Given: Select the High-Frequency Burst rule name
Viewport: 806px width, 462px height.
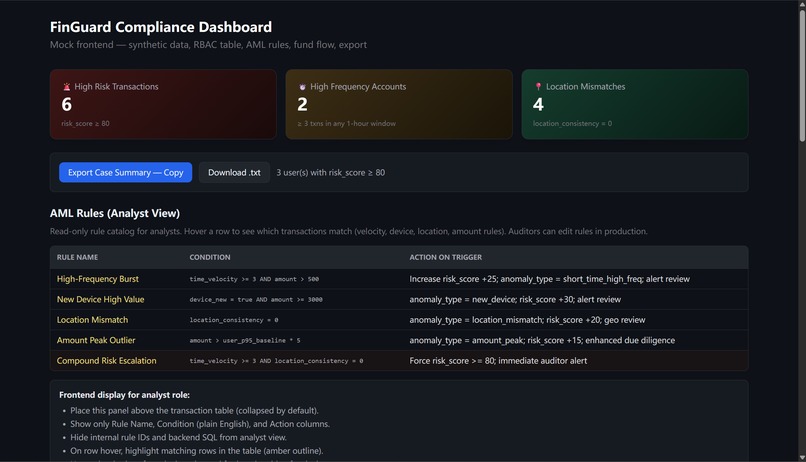Looking at the screenshot, I should tap(98, 279).
